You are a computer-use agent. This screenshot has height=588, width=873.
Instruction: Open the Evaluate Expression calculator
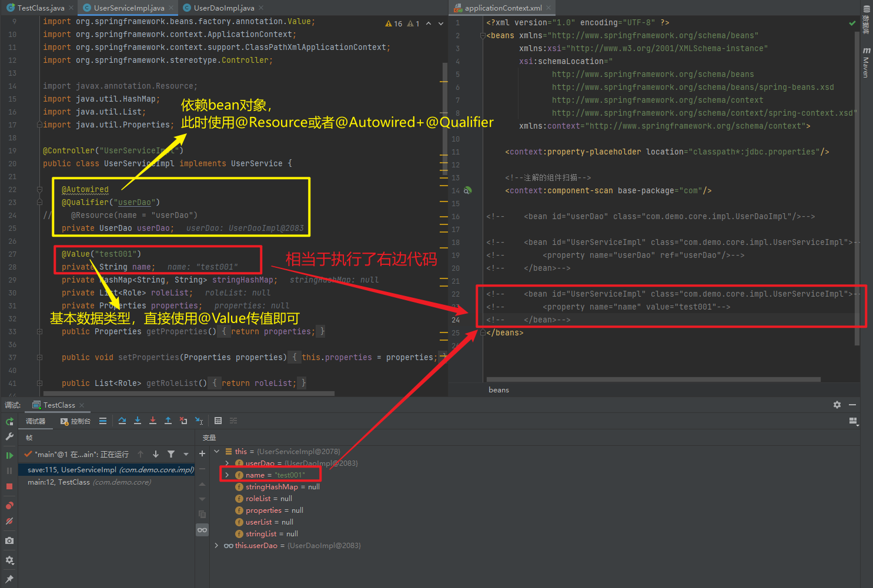click(x=218, y=421)
